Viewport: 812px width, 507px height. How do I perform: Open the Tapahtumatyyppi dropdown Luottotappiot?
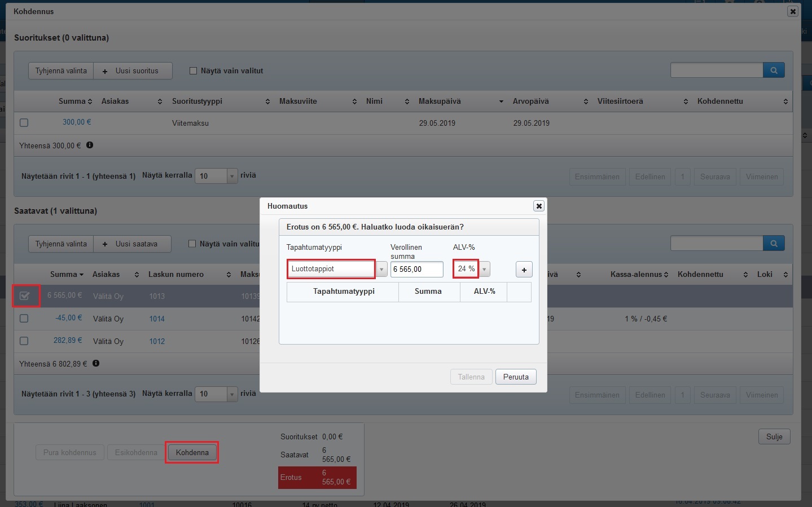[x=381, y=270]
